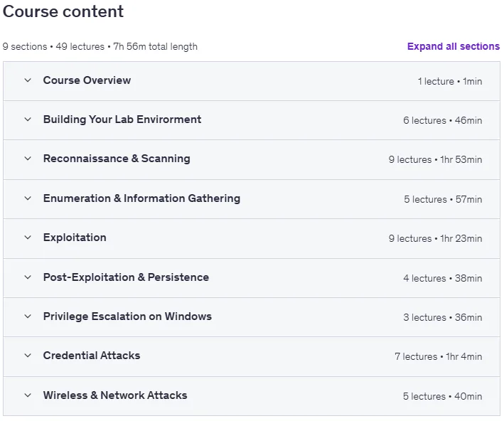Expand the Course Overview chevron
504x421 pixels.
pyautogui.click(x=28, y=80)
